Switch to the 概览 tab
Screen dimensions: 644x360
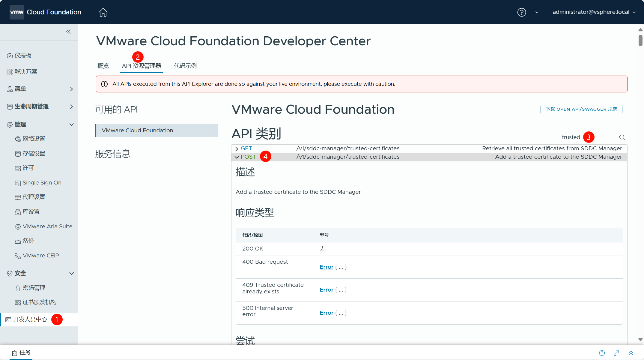tap(103, 66)
